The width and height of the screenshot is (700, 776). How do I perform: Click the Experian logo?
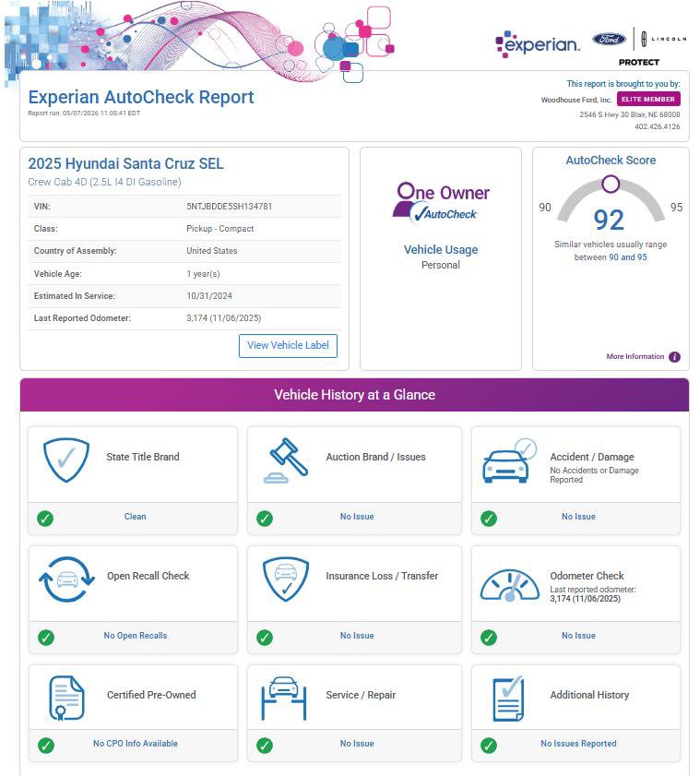tap(537, 44)
